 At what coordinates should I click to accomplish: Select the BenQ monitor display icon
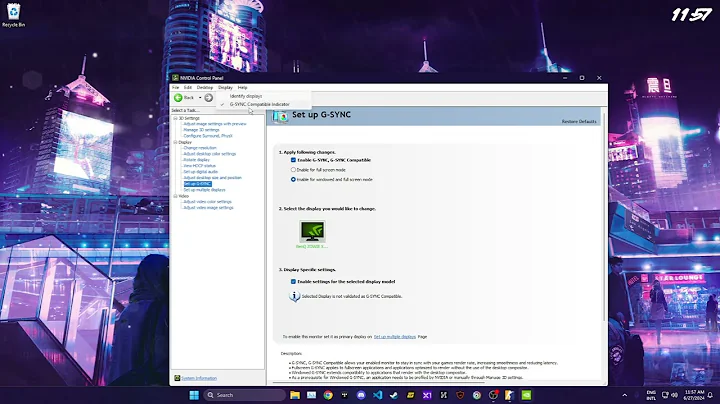(312, 231)
